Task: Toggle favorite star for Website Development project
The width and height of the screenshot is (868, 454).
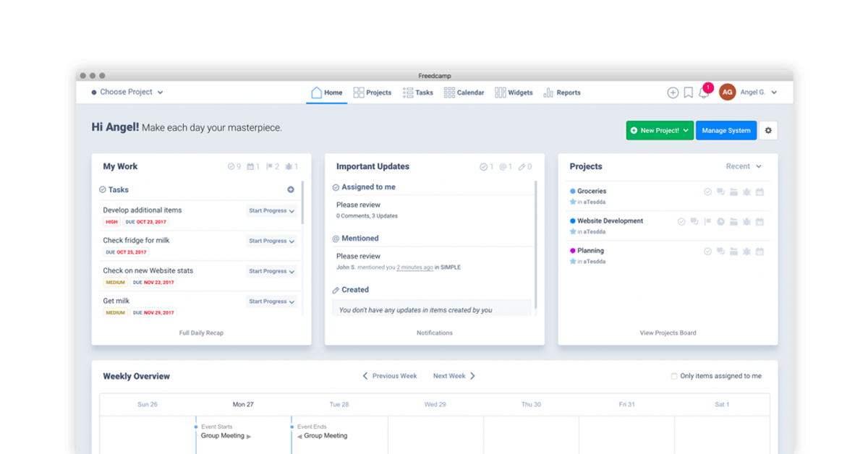Action: pos(573,231)
